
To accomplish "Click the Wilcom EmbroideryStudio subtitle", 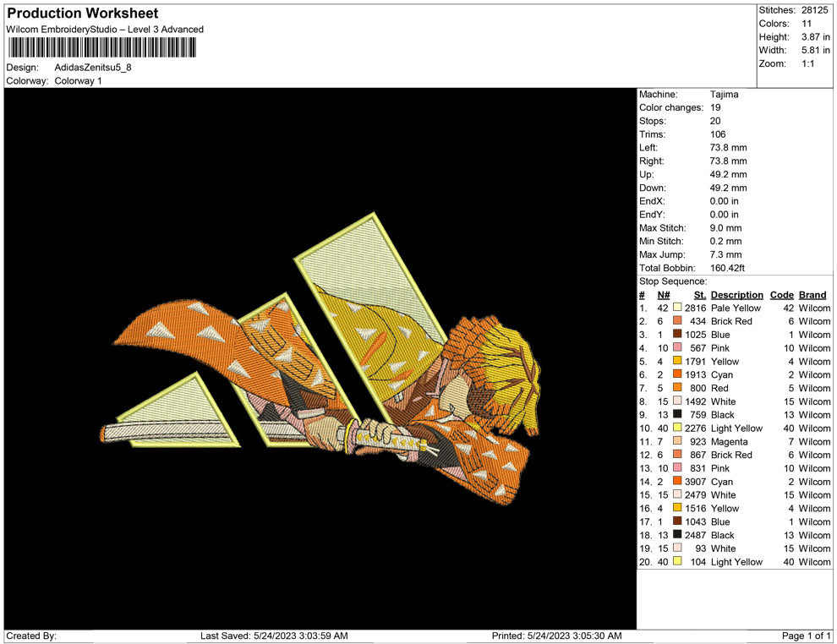I will pos(105,30).
